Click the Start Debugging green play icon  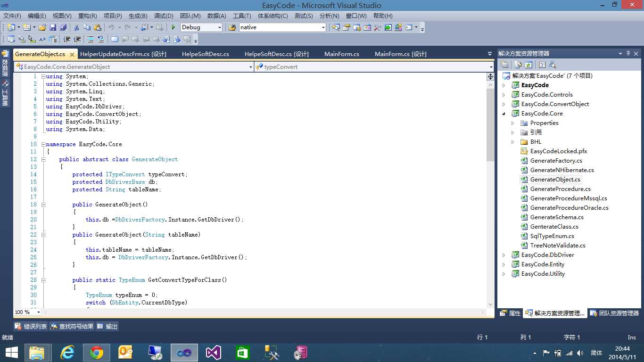(x=173, y=27)
